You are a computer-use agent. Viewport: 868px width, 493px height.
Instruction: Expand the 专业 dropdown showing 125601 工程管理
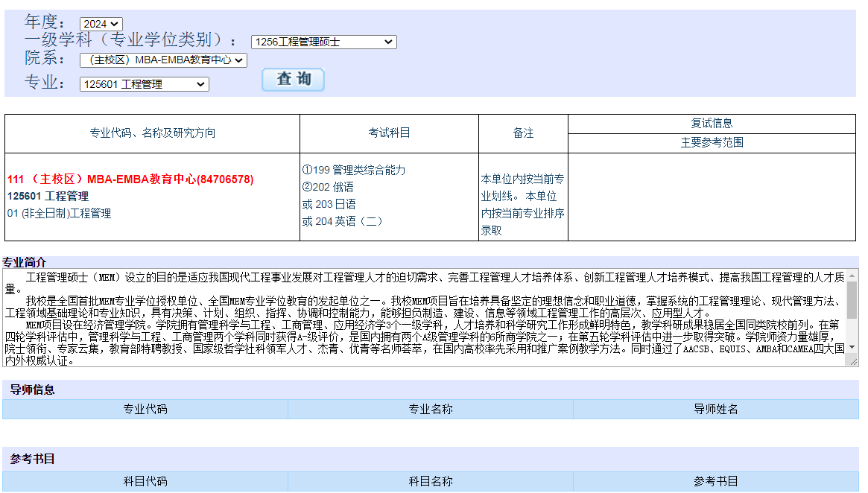pyautogui.click(x=144, y=85)
